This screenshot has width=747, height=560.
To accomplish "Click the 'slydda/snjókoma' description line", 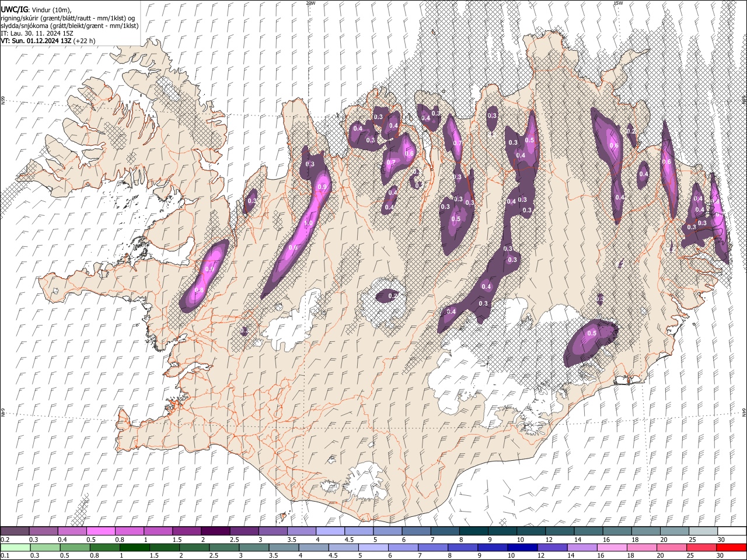I will pos(70,26).
